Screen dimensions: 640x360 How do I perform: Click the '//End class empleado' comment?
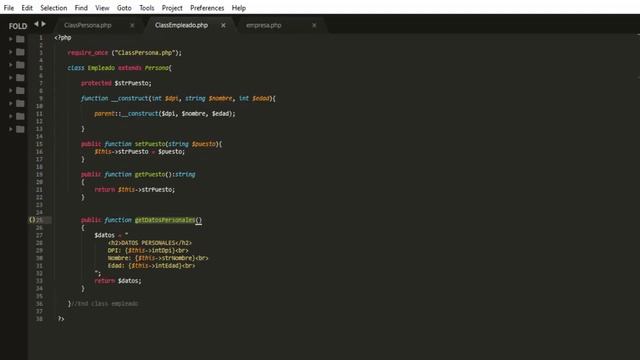pyautogui.click(x=105, y=304)
